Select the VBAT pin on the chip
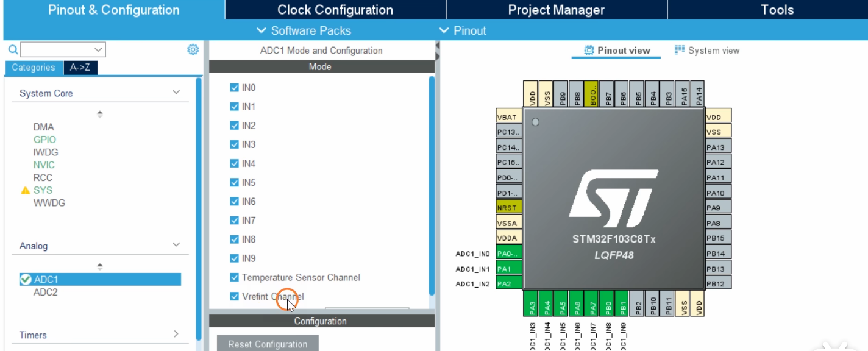The image size is (868, 351). coord(509,117)
